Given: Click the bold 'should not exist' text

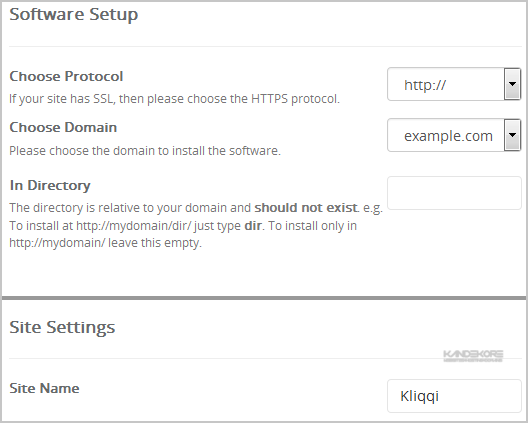Looking at the screenshot, I should 306,208.
